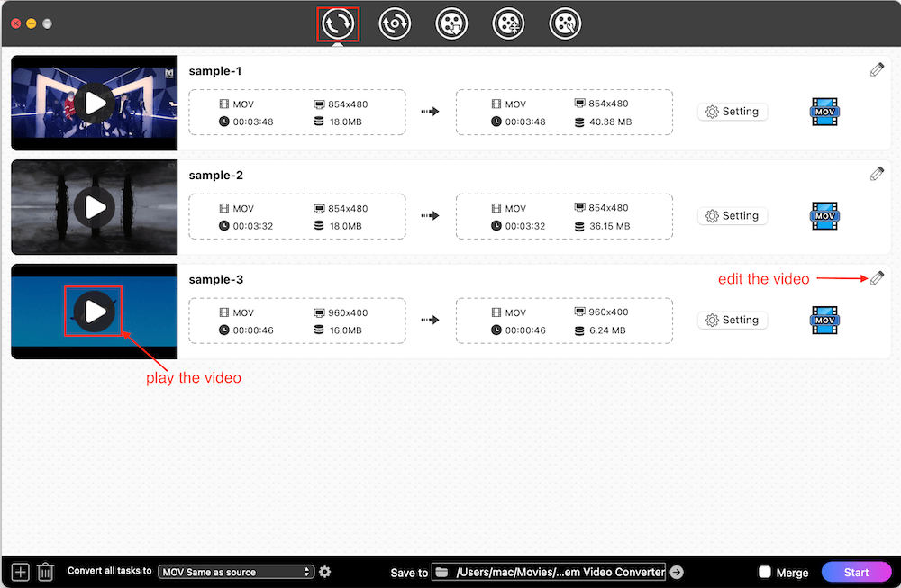
Task: Open the fourth toolbar tab with film reel compress icon
Action: point(508,24)
